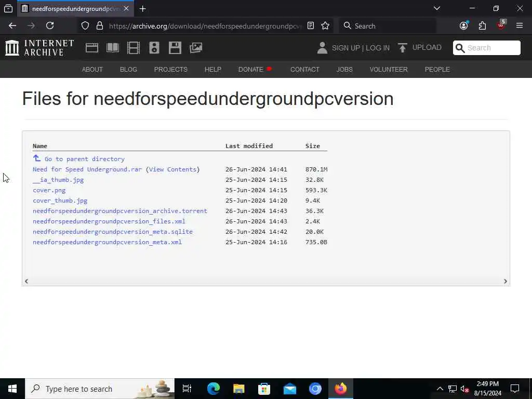This screenshot has height=399, width=532.
Task: Click the UPLOAD link text
Action: (427, 47)
